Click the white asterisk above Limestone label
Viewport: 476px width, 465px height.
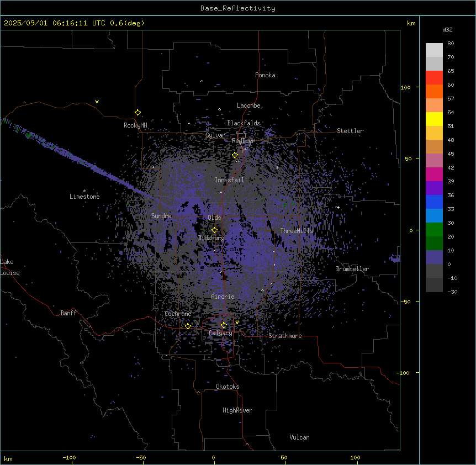tap(84, 191)
